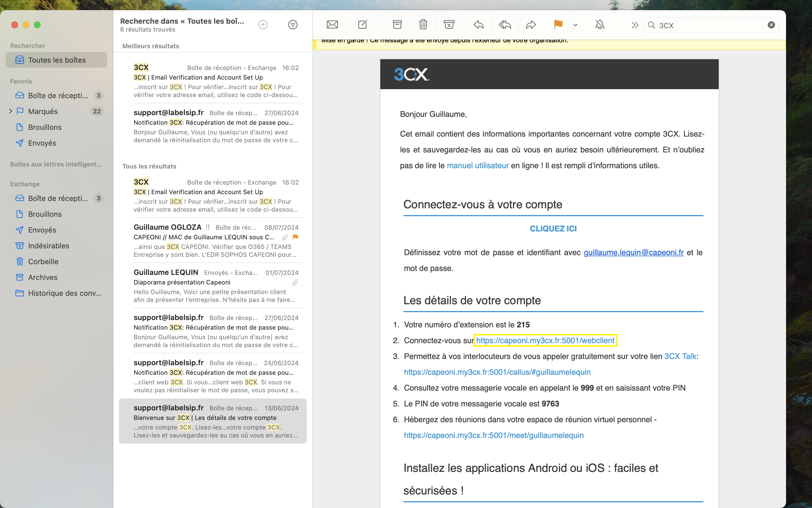Screen dimensions: 812x508
Task: Add search as smart mailbox plus icon
Action: pyautogui.click(x=263, y=25)
